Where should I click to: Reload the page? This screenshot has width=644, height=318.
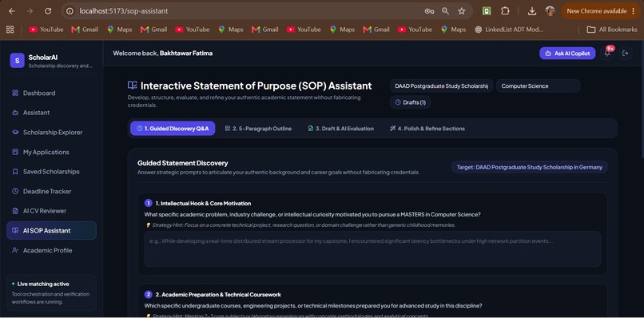(48, 11)
